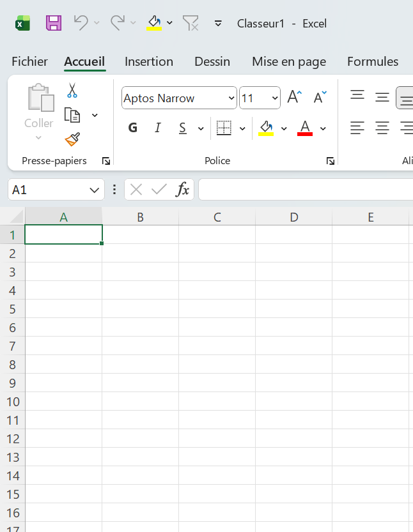The image size is (413, 532).
Task: Confirm entry with formula bar checkmark
Action: click(x=159, y=189)
